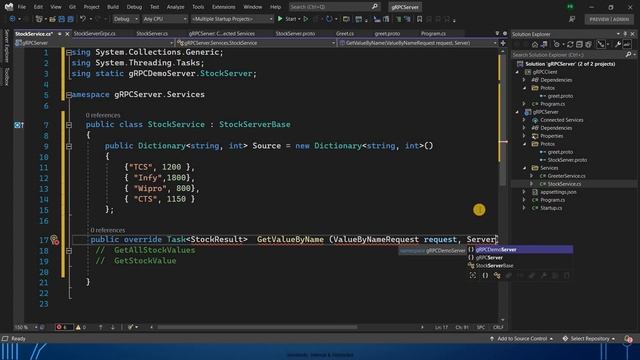
Task: Click the Save file toolbar icon
Action: [62, 19]
